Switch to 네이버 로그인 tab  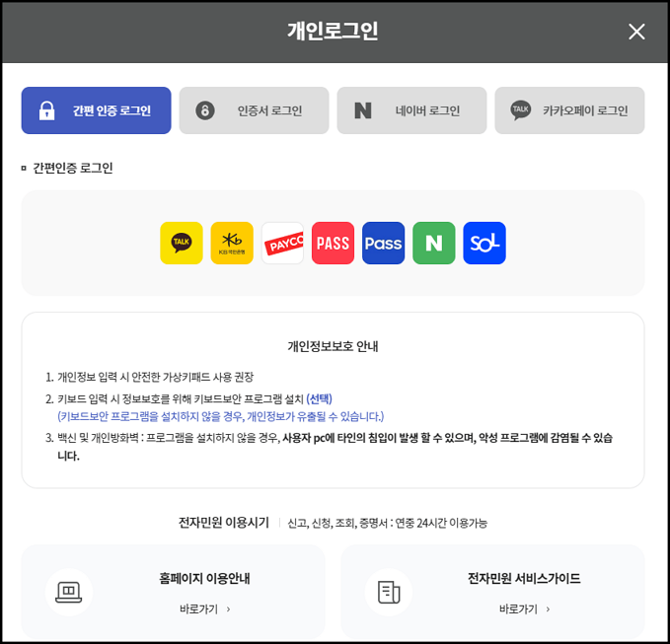(x=411, y=110)
